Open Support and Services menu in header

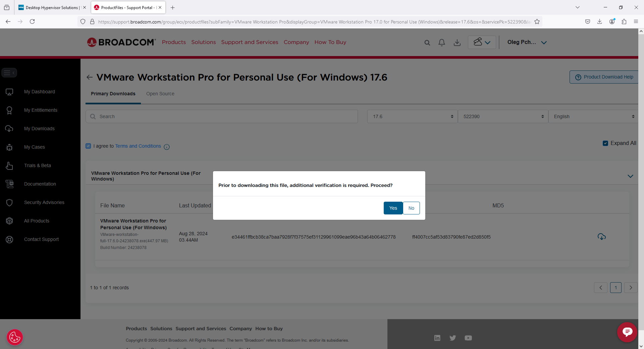tap(250, 42)
